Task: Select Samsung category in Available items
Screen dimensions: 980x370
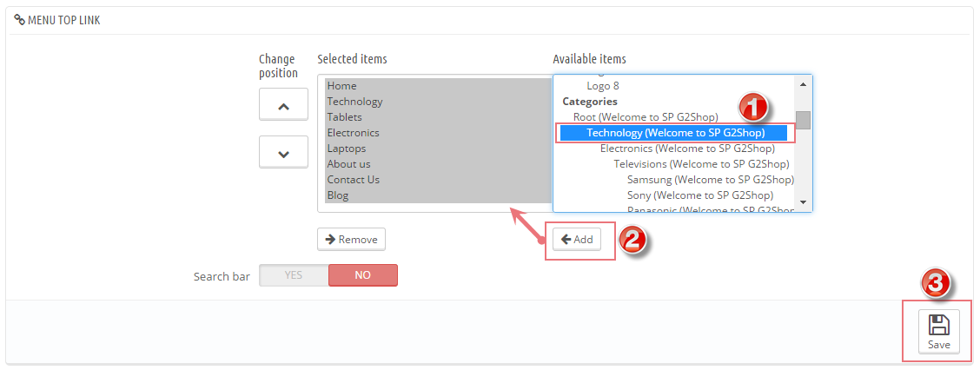Action: (710, 180)
